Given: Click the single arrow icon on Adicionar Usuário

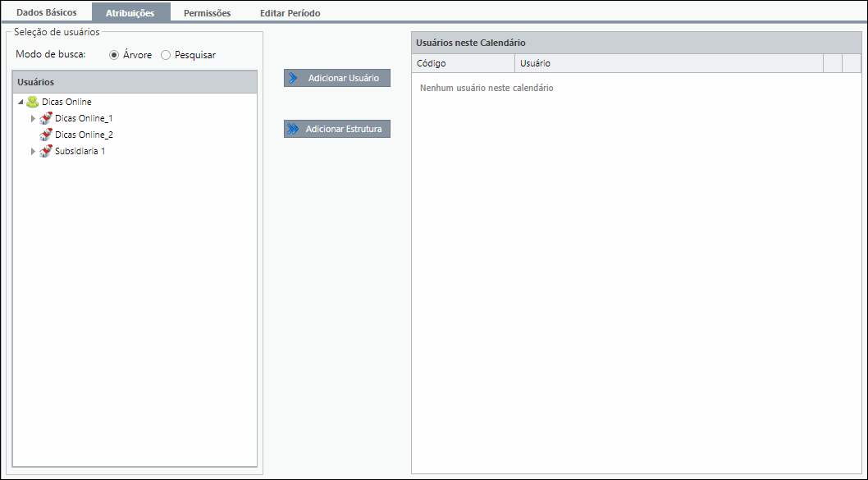Looking at the screenshot, I should click(x=294, y=78).
